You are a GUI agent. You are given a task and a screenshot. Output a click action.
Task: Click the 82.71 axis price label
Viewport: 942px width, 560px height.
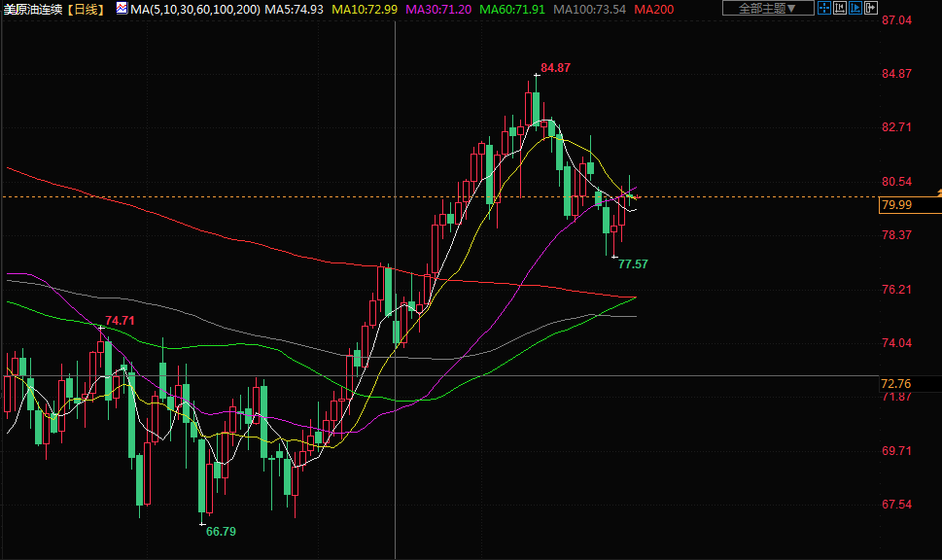[x=897, y=127]
